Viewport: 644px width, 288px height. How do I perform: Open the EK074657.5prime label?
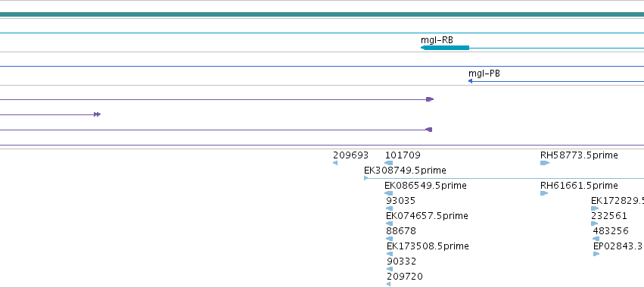(x=427, y=216)
